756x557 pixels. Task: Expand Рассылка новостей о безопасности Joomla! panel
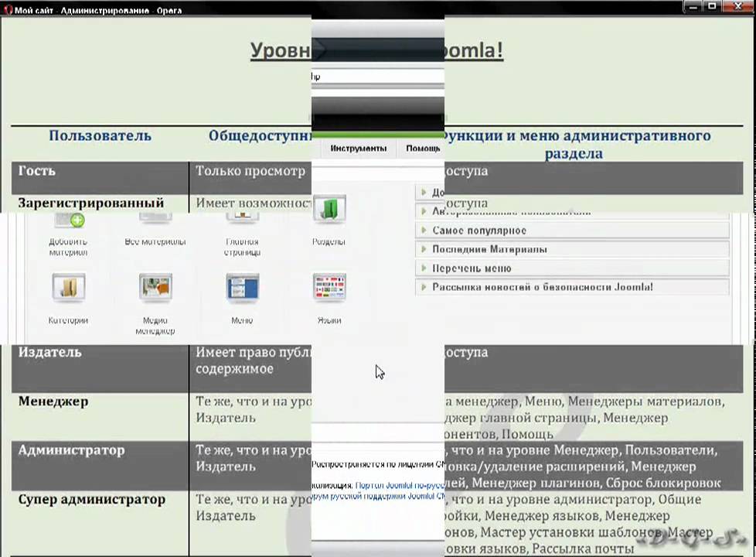[572, 287]
